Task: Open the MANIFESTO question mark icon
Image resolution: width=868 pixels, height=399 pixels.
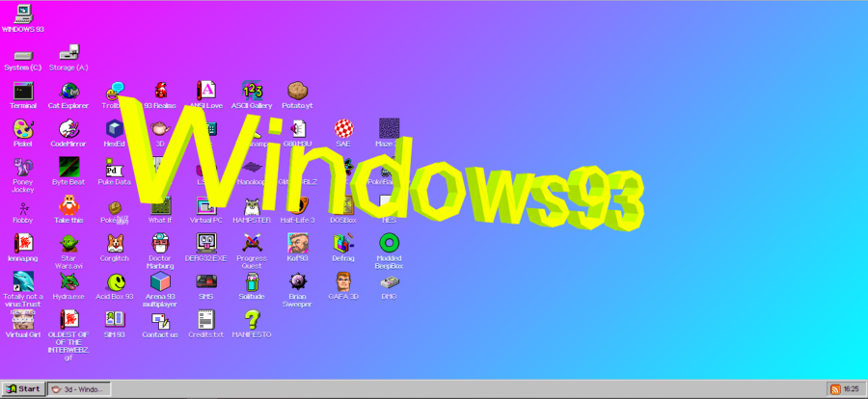Action: click(252, 319)
